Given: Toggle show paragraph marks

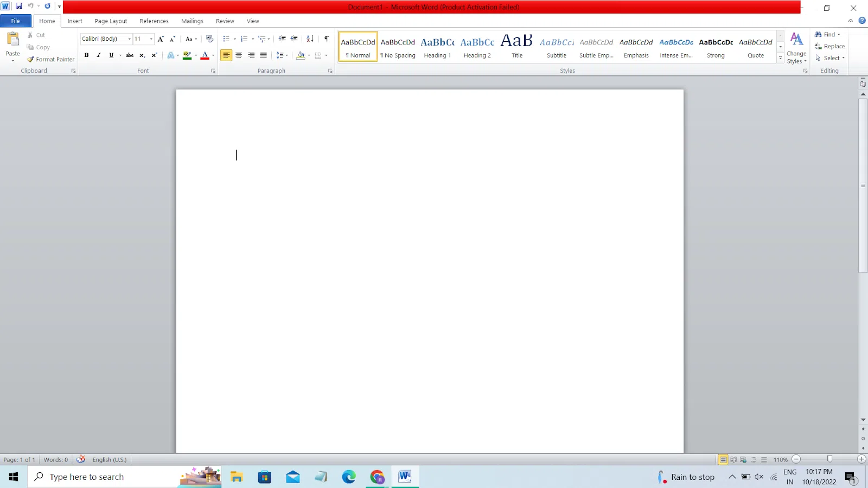Looking at the screenshot, I should 327,39.
